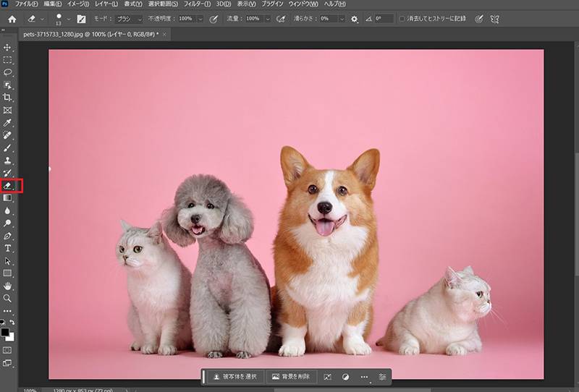Viewport: 579px width, 392px height.
Task: Select the Eyedropper tool
Action: 7,122
